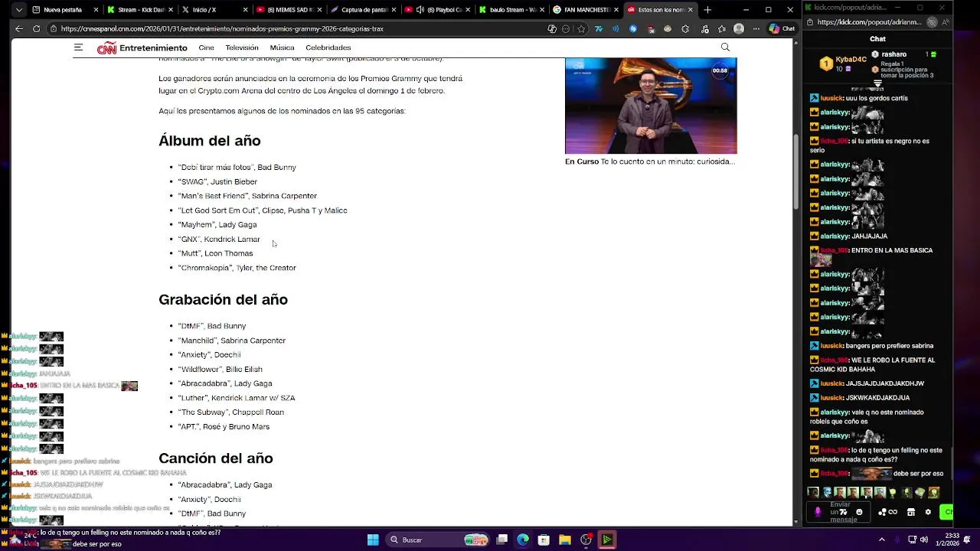Open the emoji picker in Kick chat
The image size is (980, 551).
tap(859, 512)
